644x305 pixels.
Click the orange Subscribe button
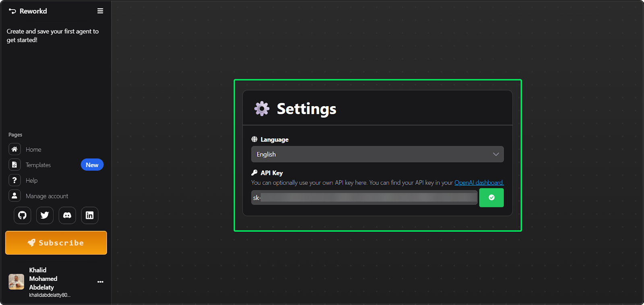pos(56,243)
